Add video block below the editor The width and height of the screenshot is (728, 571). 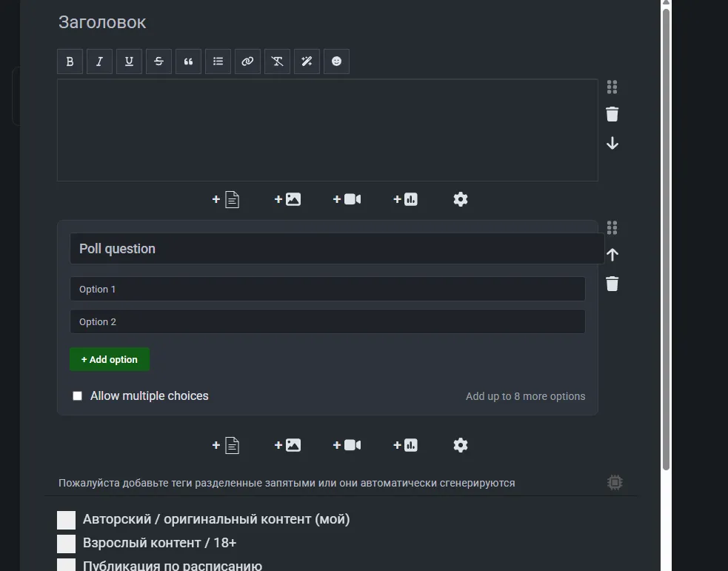(347, 199)
